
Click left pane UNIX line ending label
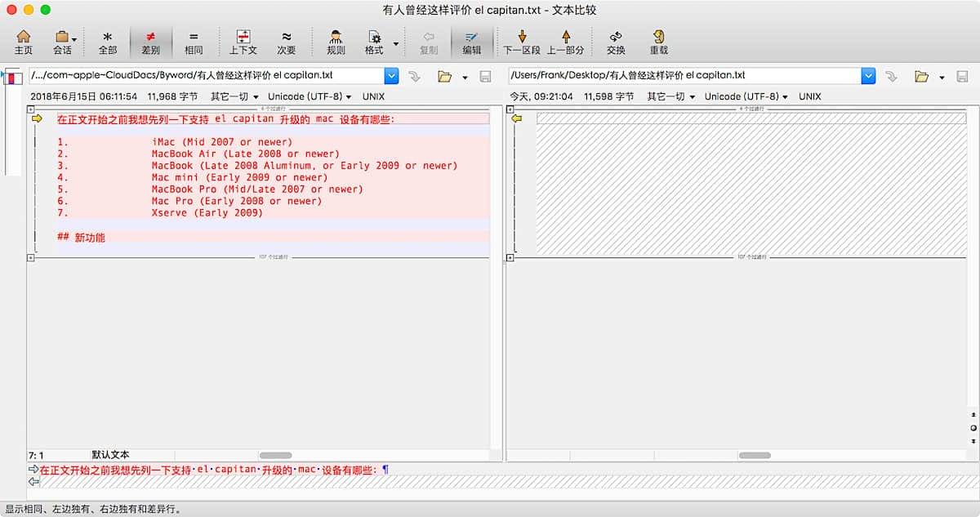click(x=373, y=96)
